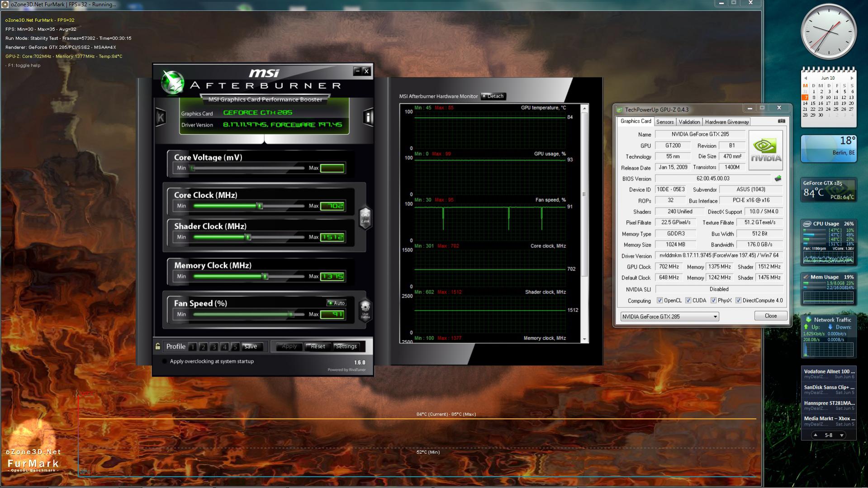Viewport: 868px width, 488px height.
Task: Click the GPU-Z title bar app icon
Action: click(x=620, y=109)
